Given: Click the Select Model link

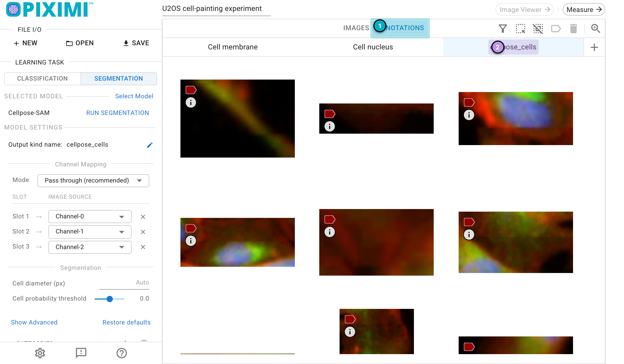Looking at the screenshot, I should (134, 96).
